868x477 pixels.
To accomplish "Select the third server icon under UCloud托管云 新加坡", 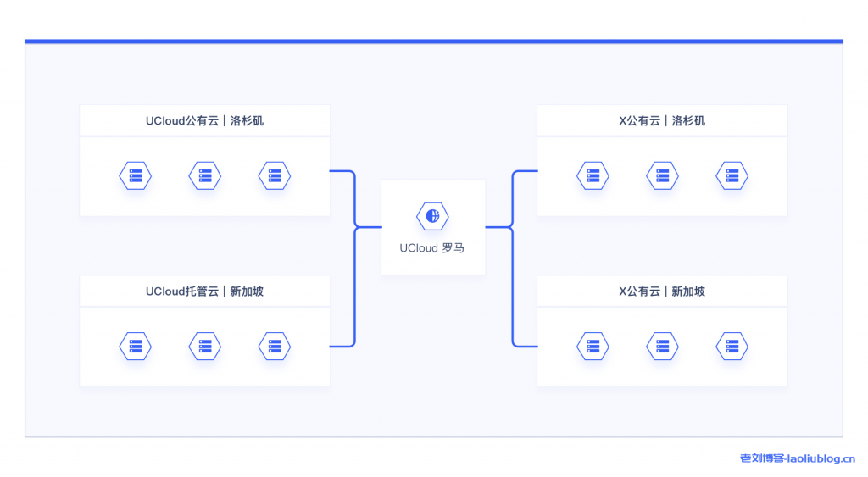I will (x=274, y=346).
